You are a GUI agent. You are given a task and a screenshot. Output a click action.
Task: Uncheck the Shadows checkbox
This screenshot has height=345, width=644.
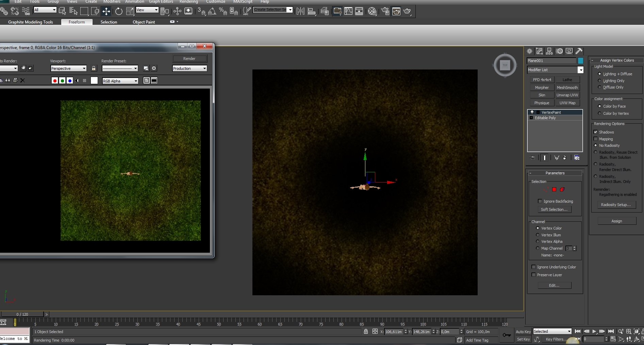point(595,132)
